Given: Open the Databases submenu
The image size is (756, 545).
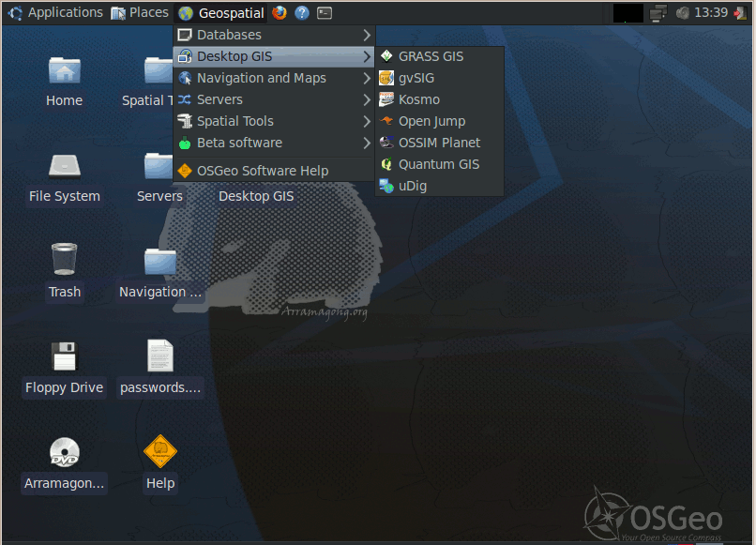Looking at the screenshot, I should pos(273,36).
